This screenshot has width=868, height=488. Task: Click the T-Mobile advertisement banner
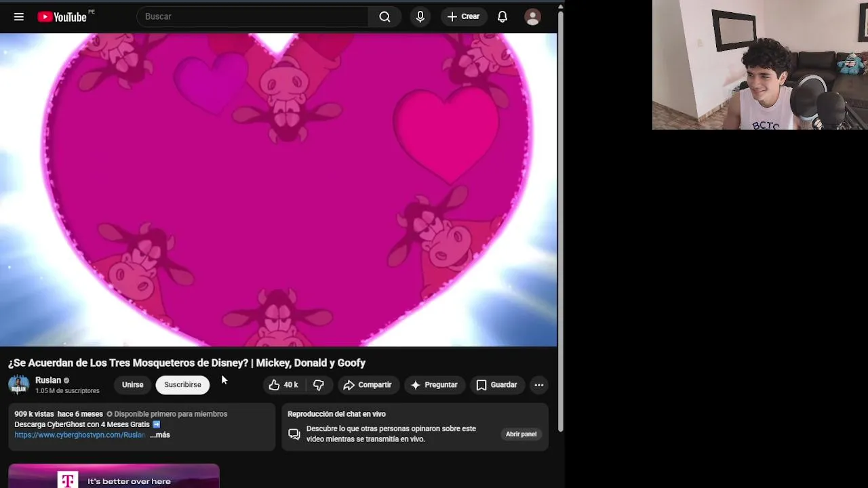[114, 476]
